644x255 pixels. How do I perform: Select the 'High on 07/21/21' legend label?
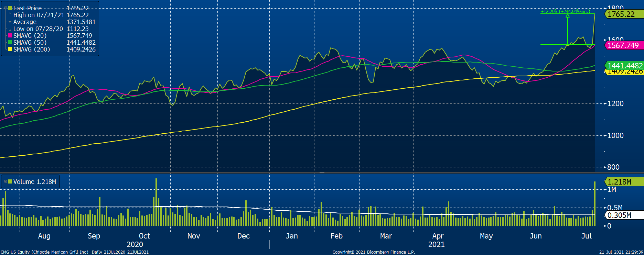tap(39, 15)
